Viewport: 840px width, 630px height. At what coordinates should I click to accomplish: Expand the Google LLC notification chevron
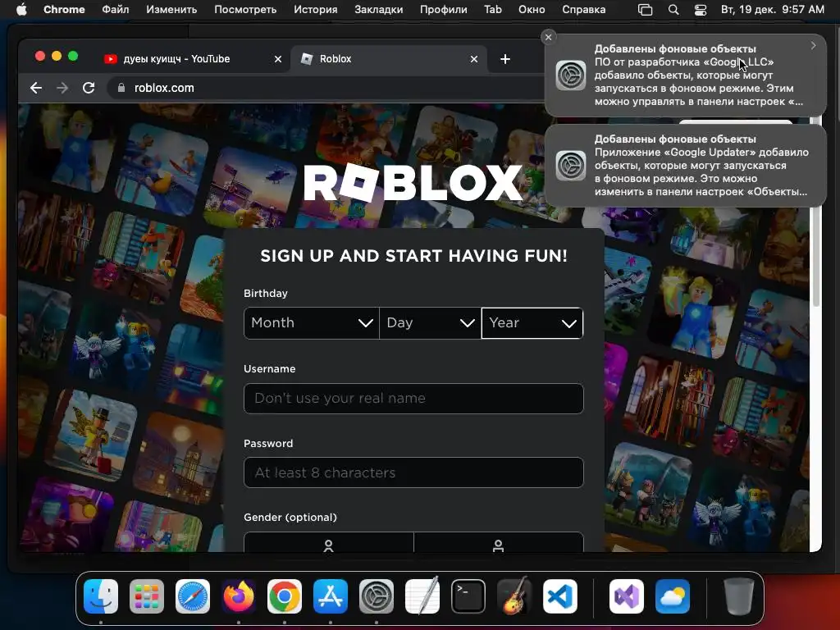pyautogui.click(x=813, y=46)
